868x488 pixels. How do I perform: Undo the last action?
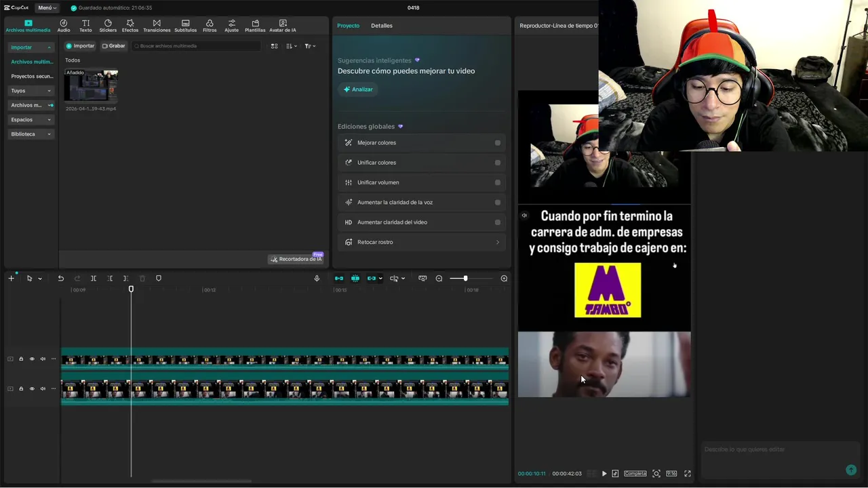tap(61, 279)
